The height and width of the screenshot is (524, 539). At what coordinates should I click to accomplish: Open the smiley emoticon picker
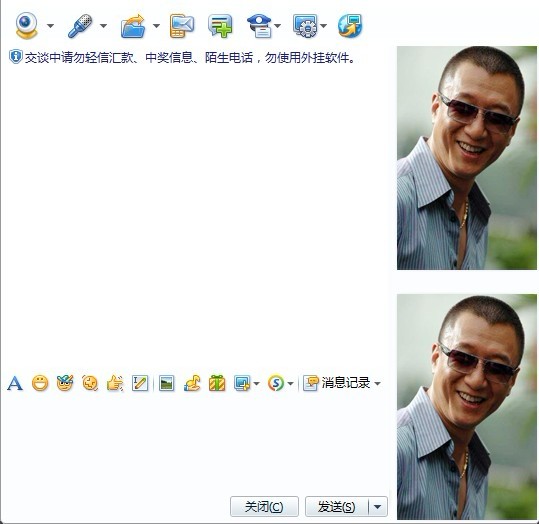[x=40, y=383]
